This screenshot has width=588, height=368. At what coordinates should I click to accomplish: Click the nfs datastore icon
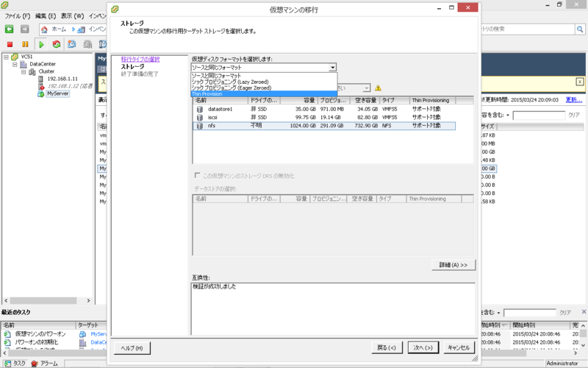click(200, 126)
